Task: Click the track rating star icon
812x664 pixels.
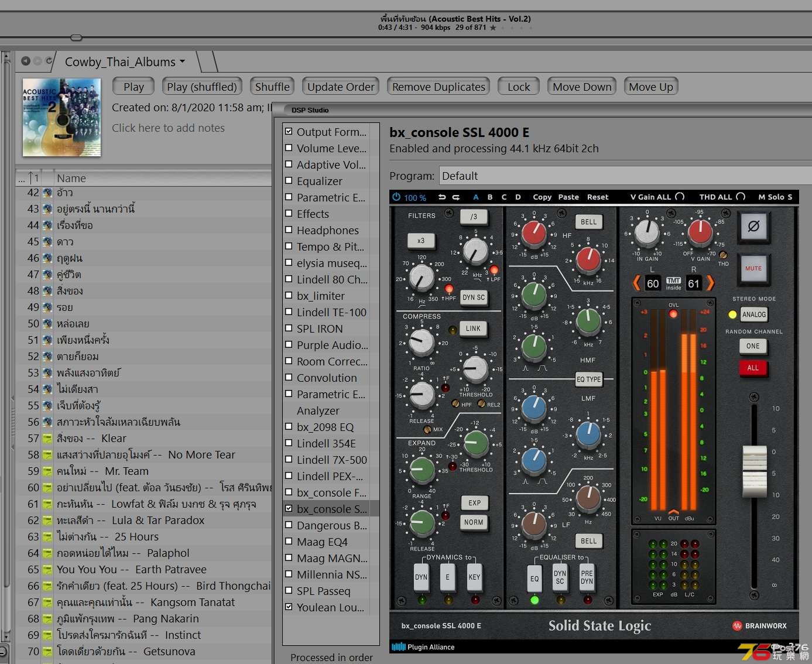Action: point(493,28)
